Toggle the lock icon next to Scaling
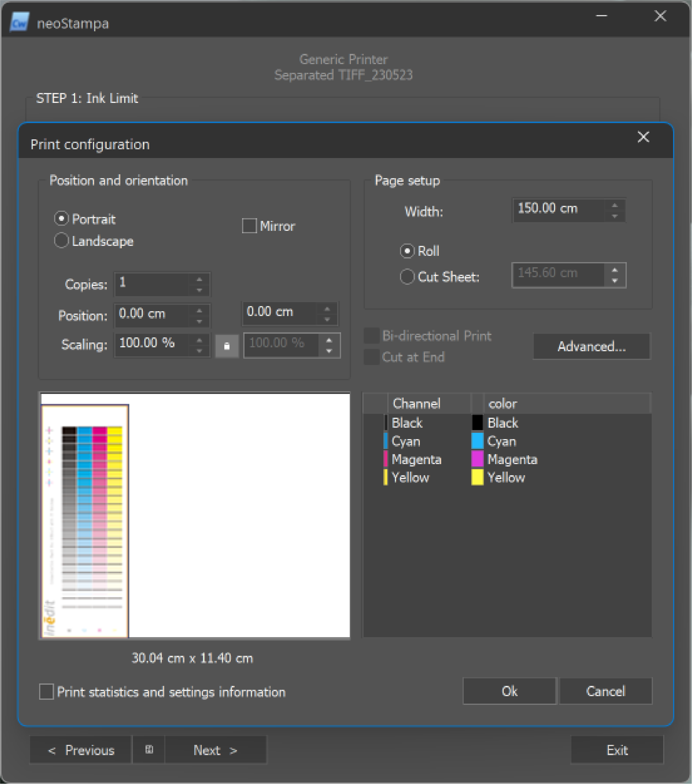The height and width of the screenshot is (784, 692). coord(227,346)
